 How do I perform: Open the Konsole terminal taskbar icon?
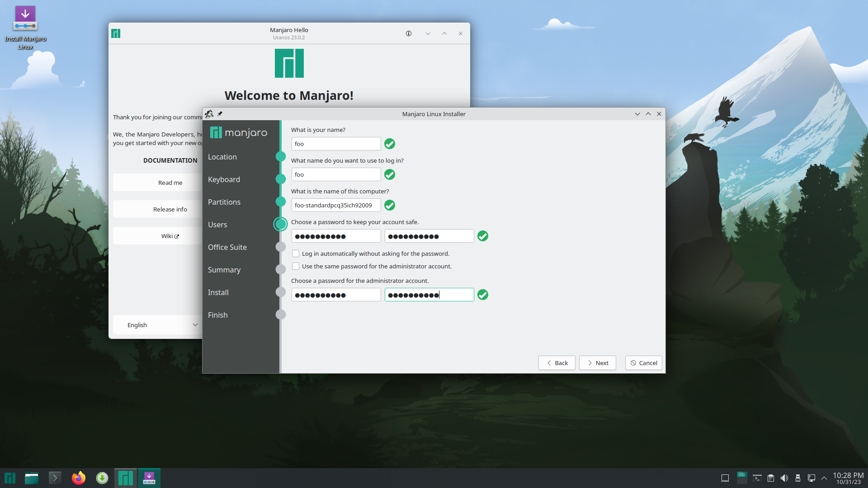pyautogui.click(x=55, y=478)
